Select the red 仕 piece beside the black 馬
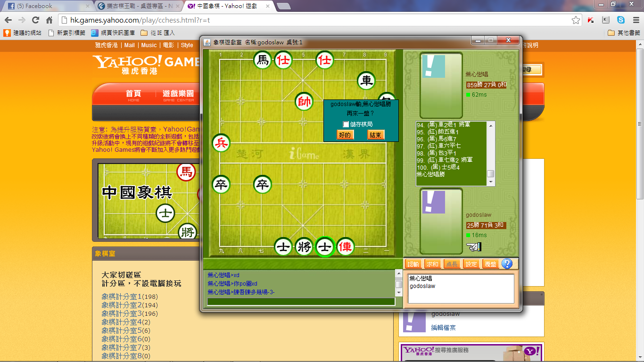644x362 pixels. [x=283, y=60]
